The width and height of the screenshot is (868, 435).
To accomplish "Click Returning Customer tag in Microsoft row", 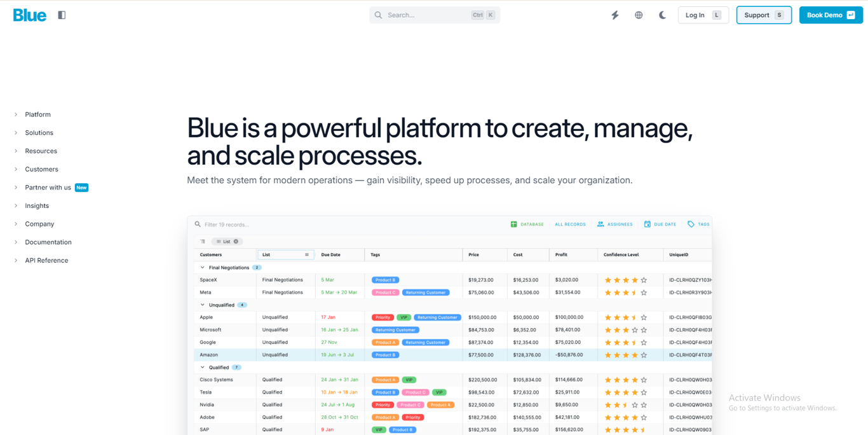I will 395,330.
